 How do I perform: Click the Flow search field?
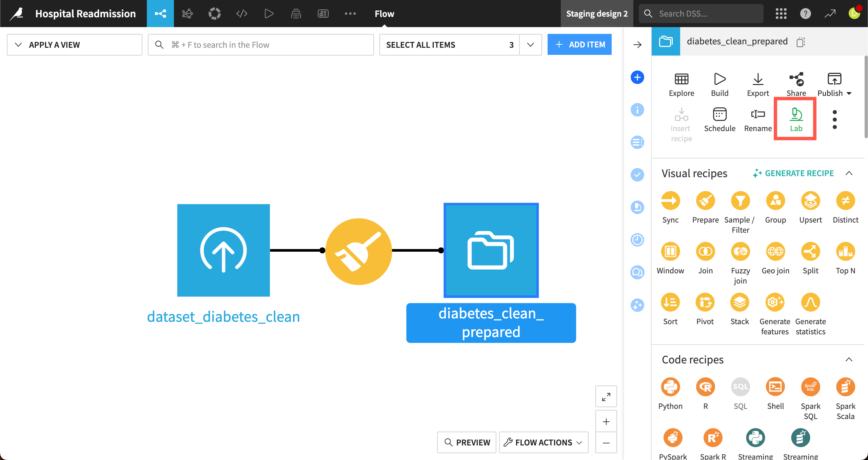click(x=261, y=45)
